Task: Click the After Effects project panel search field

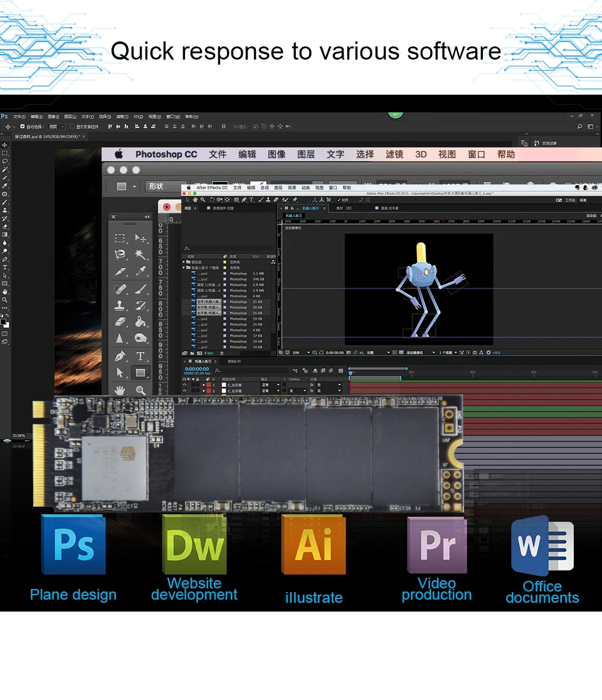Action: pyautogui.click(x=228, y=248)
